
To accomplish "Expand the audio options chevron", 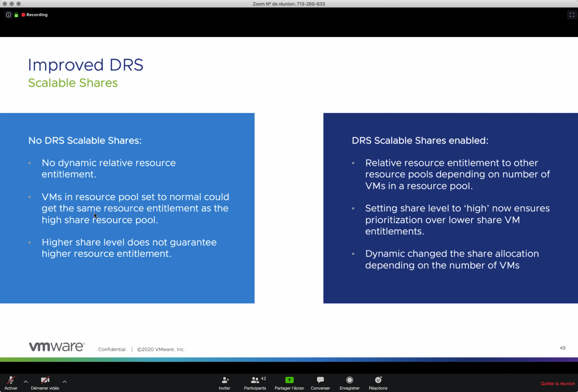I will point(26,382).
